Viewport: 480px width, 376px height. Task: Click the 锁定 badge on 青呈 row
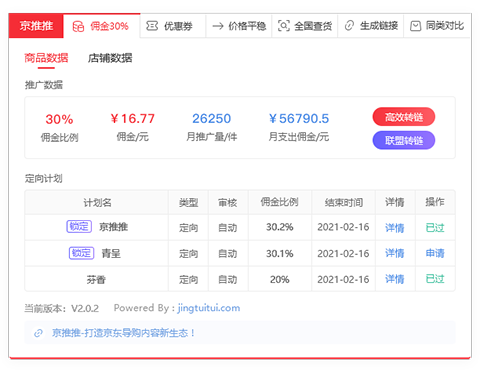(81, 253)
